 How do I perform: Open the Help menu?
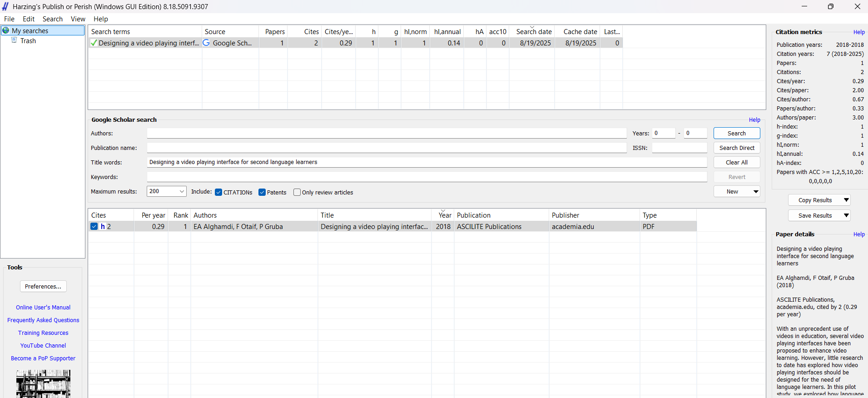click(x=101, y=19)
